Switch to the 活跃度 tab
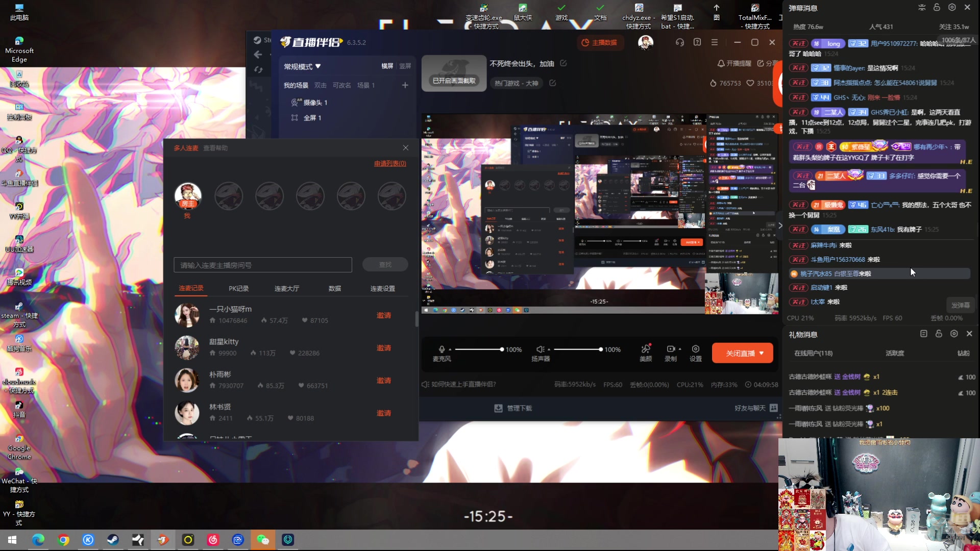980x551 pixels. [895, 353]
